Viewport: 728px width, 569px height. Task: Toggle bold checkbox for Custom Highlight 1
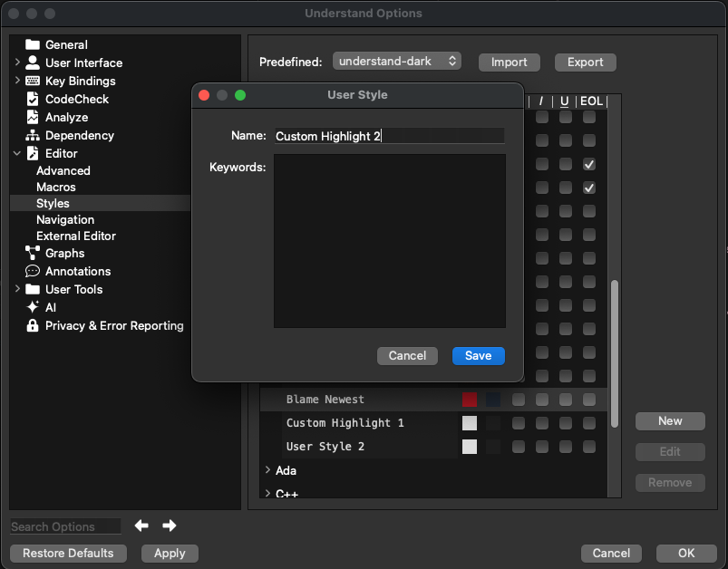pyautogui.click(x=519, y=423)
